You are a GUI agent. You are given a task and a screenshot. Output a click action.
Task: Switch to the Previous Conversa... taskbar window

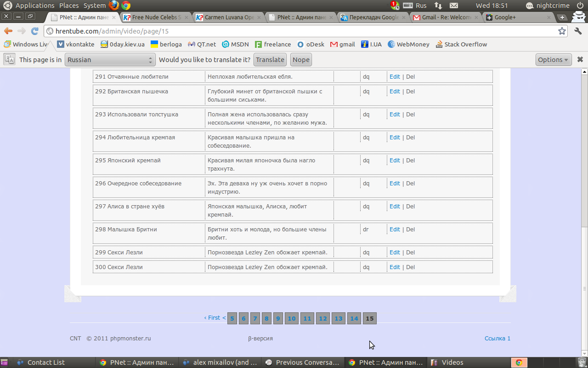click(x=303, y=362)
